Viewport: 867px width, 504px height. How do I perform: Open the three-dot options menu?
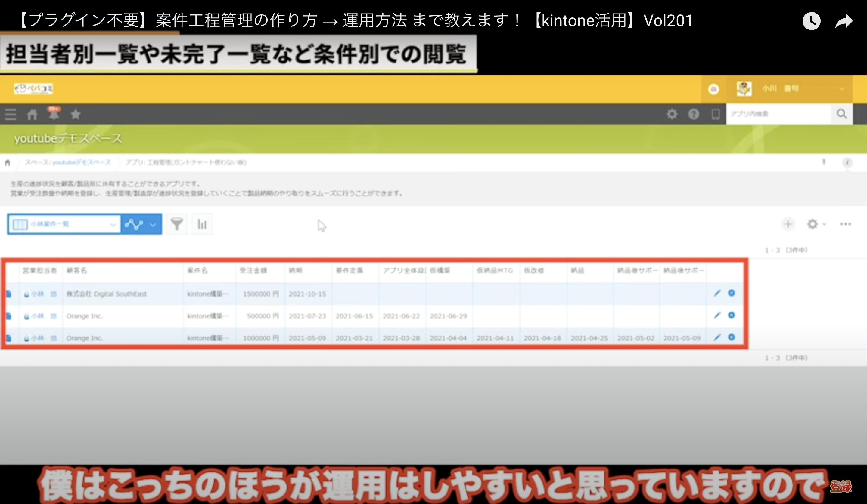click(x=845, y=224)
